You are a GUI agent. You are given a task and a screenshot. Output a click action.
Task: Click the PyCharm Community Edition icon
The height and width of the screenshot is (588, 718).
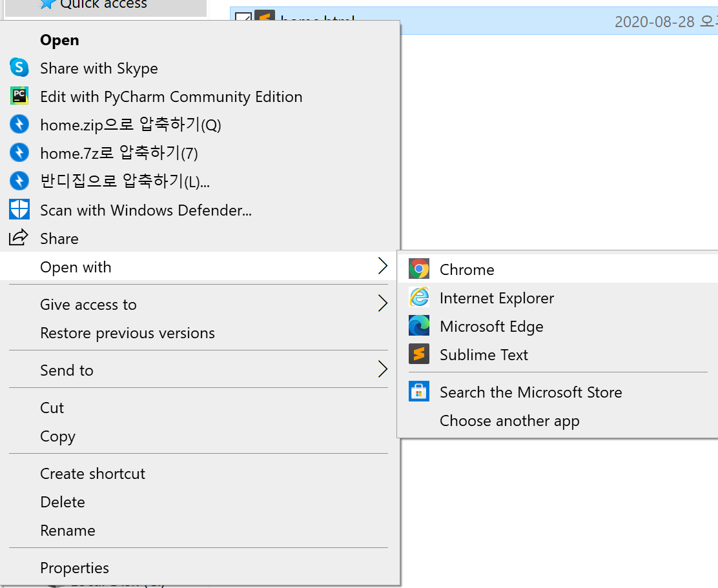click(19, 96)
